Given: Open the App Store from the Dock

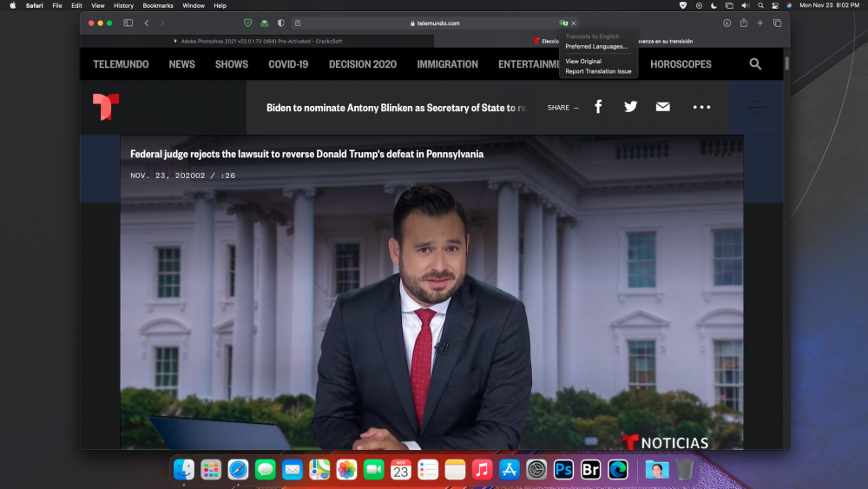Looking at the screenshot, I should (x=510, y=470).
